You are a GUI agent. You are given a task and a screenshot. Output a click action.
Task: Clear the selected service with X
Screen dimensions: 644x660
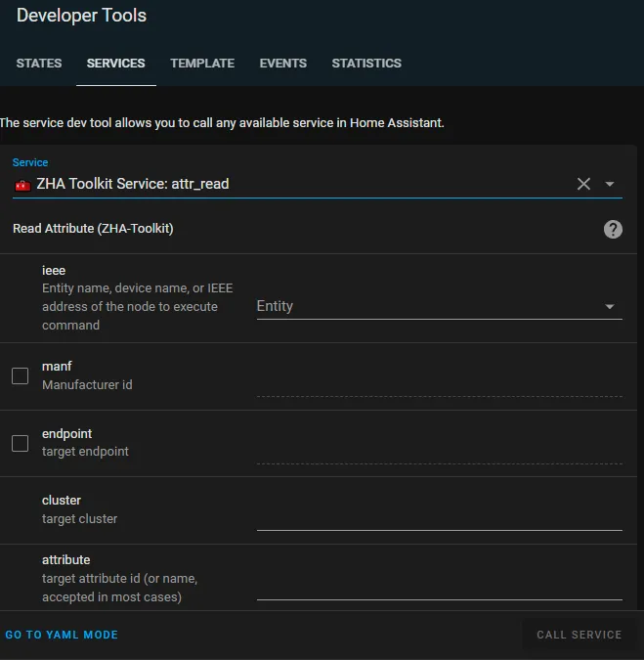pos(583,184)
